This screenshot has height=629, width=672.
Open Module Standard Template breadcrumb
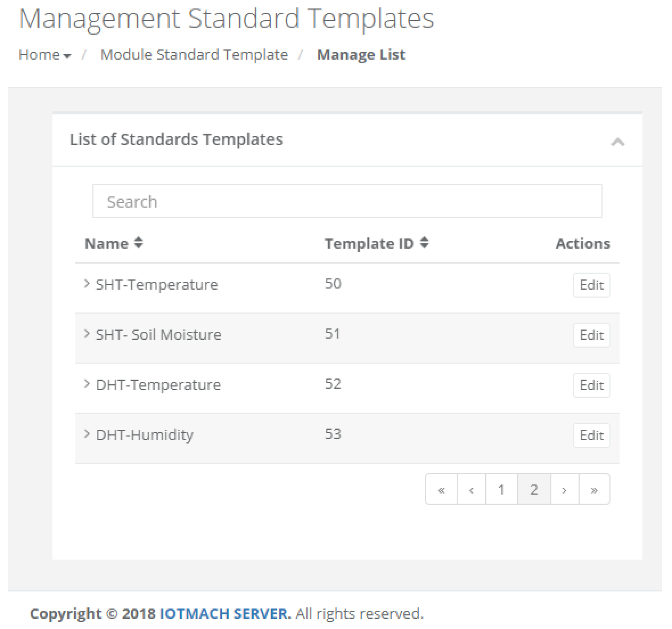pos(194,55)
